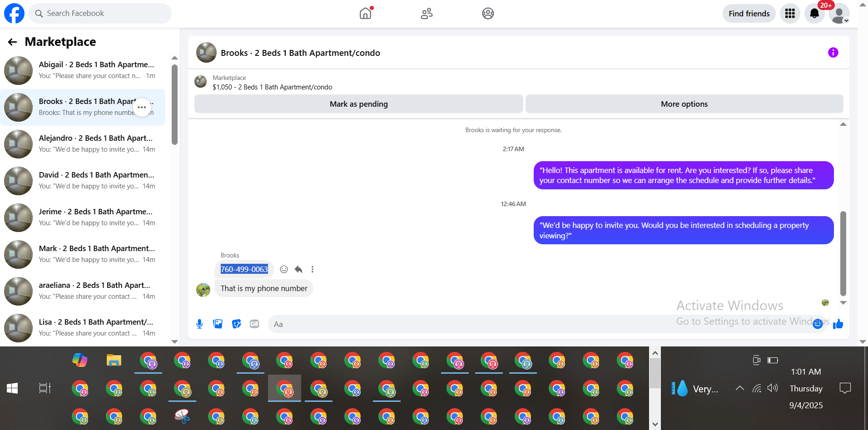The height and width of the screenshot is (430, 868).
Task: Click the chat scroll-down arrow
Action: [x=843, y=303]
